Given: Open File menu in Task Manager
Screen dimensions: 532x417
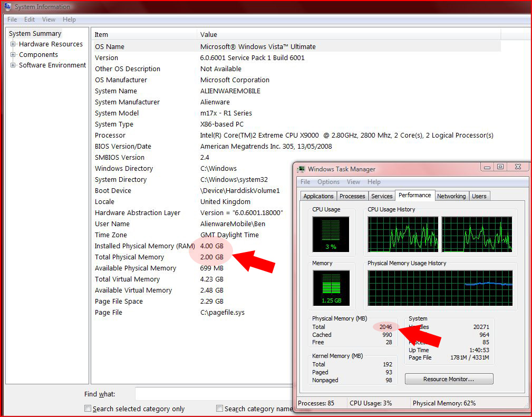Looking at the screenshot, I should tap(305, 182).
